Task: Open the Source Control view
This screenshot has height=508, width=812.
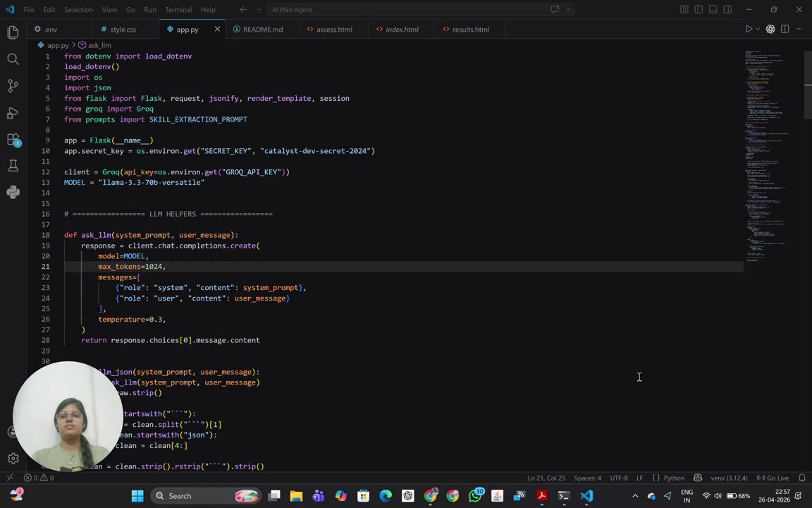Action: point(13,85)
